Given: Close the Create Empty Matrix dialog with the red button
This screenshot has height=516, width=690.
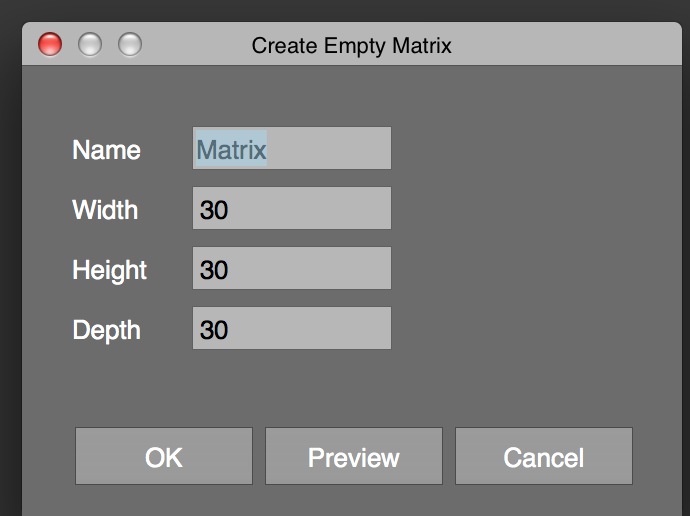Looking at the screenshot, I should tap(50, 44).
